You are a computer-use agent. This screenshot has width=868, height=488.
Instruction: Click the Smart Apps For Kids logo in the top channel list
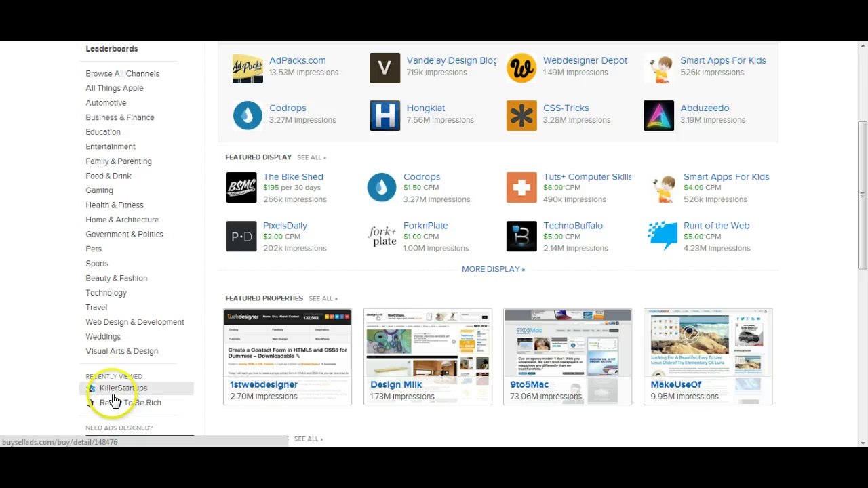pyautogui.click(x=658, y=68)
